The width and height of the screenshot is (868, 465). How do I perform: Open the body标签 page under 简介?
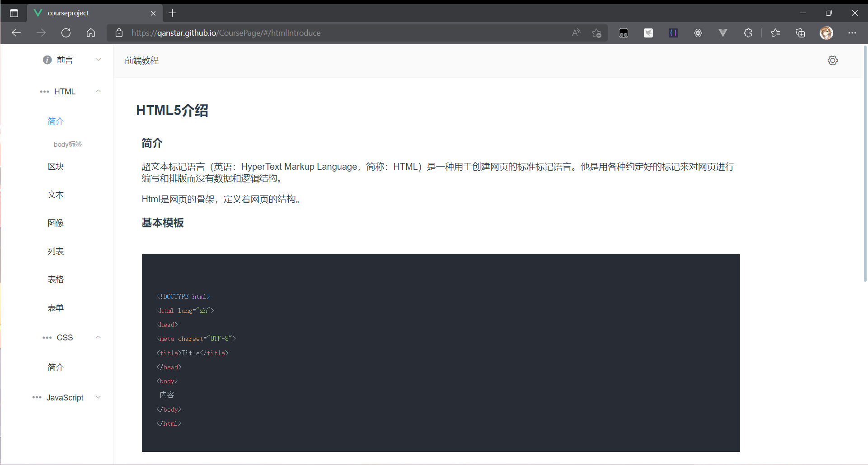(x=68, y=144)
